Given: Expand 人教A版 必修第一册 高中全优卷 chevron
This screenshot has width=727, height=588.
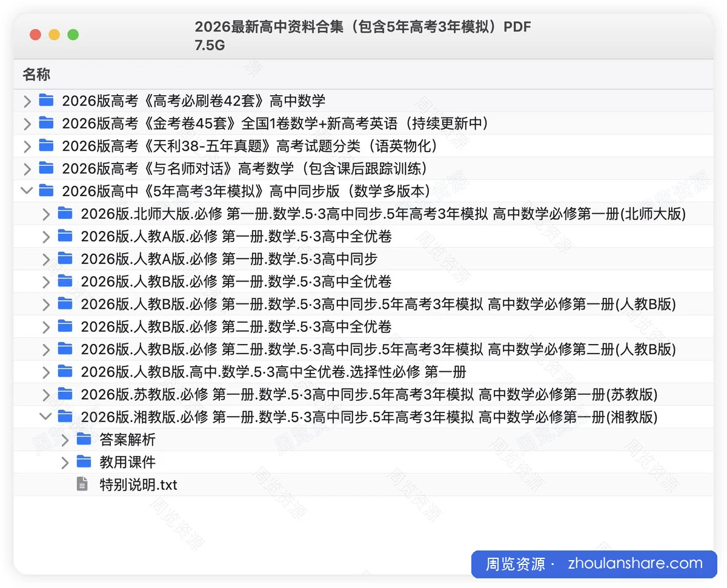Looking at the screenshot, I should 46,236.
